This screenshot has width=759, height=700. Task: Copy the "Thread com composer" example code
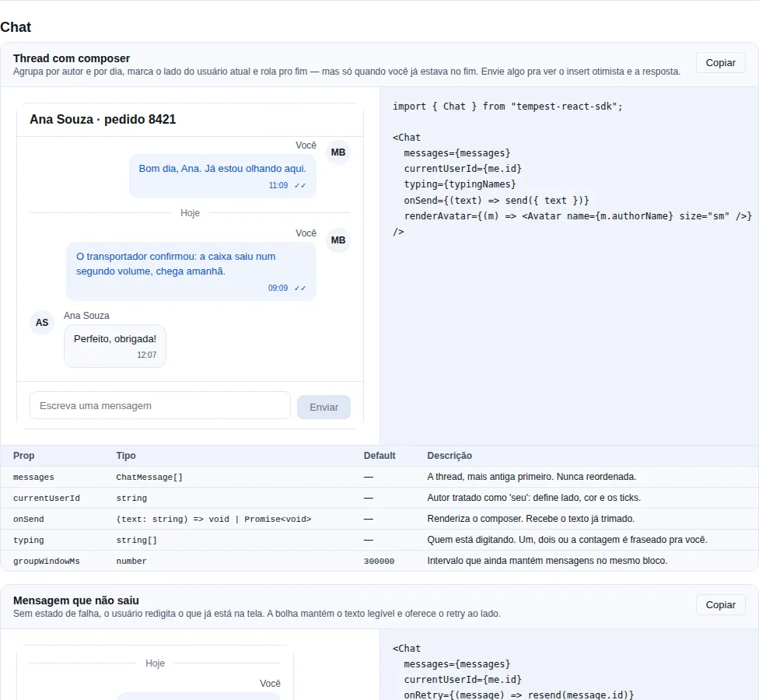coord(720,63)
